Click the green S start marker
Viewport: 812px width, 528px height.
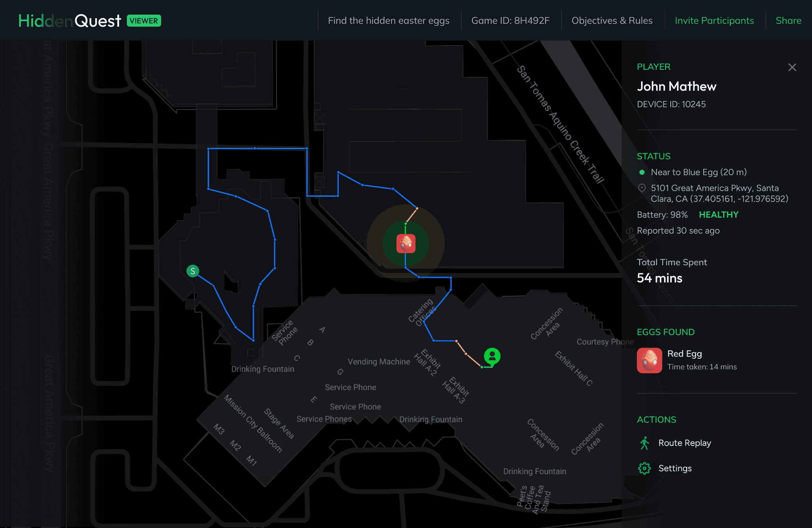point(193,271)
